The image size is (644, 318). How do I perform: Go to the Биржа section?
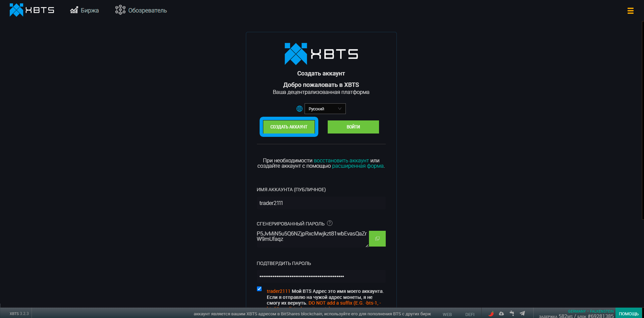pos(89,10)
